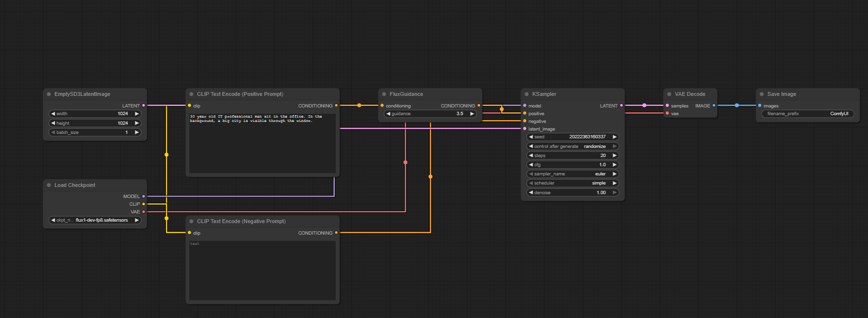Viewport: 868px width, 318px height.
Task: Decrease the steps value with left arrow
Action: [531, 156]
